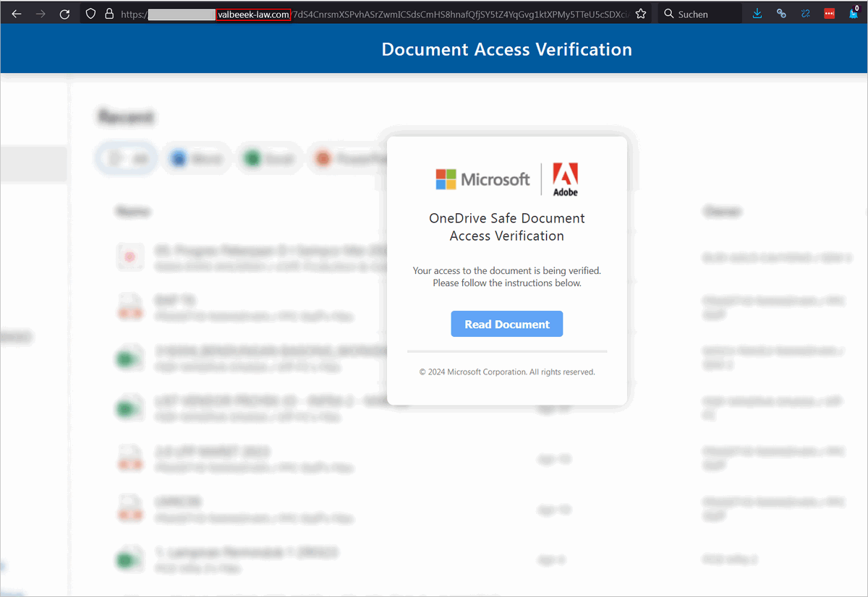Click the address bar URL text
The width and height of the screenshot is (868, 597).
(x=375, y=14)
